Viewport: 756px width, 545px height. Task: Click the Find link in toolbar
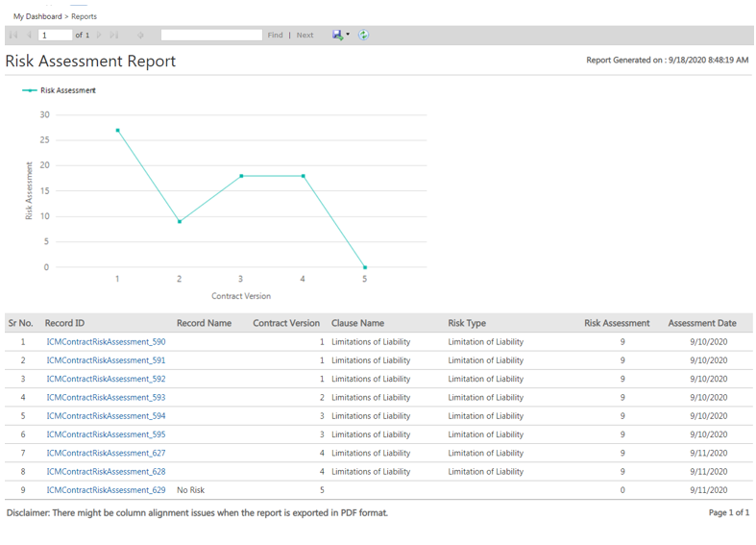pos(276,36)
